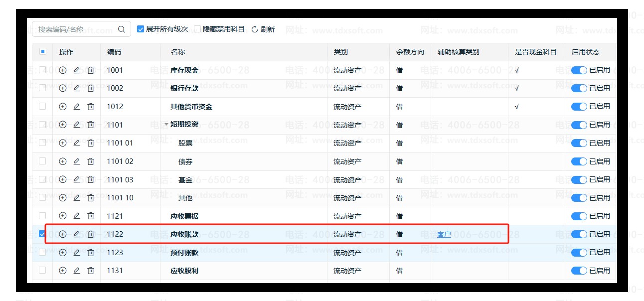Image resolution: width=644 pixels, height=301 pixels.
Task: Click the 刷新 refresh button
Action: 263,29
